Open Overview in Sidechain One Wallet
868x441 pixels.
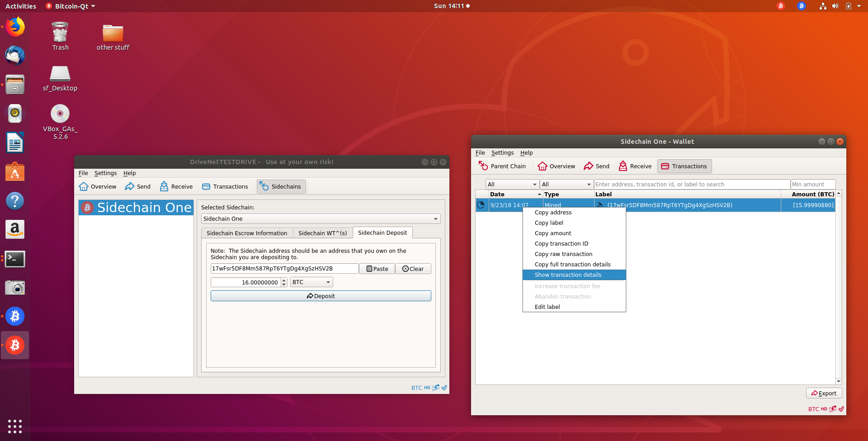pos(557,166)
